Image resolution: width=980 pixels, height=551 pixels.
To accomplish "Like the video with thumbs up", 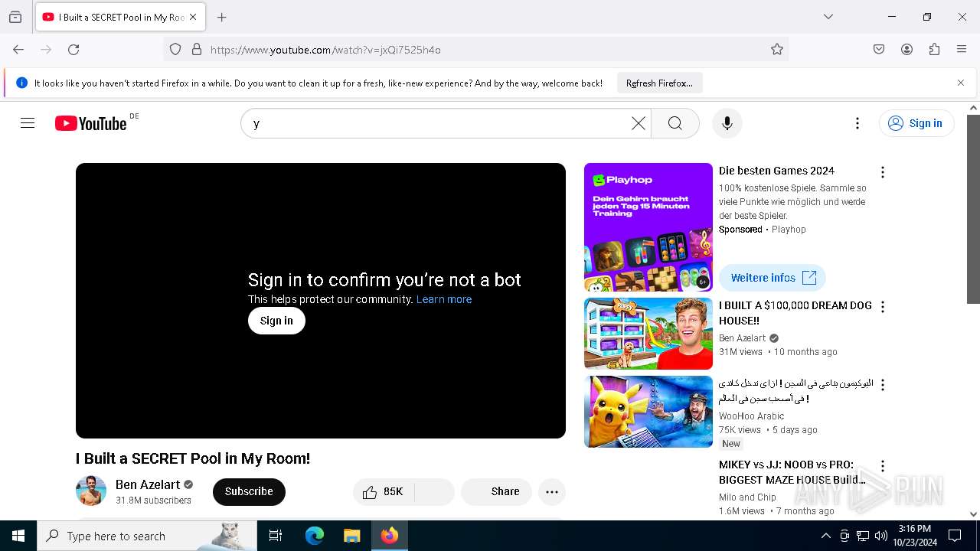I will click(382, 492).
